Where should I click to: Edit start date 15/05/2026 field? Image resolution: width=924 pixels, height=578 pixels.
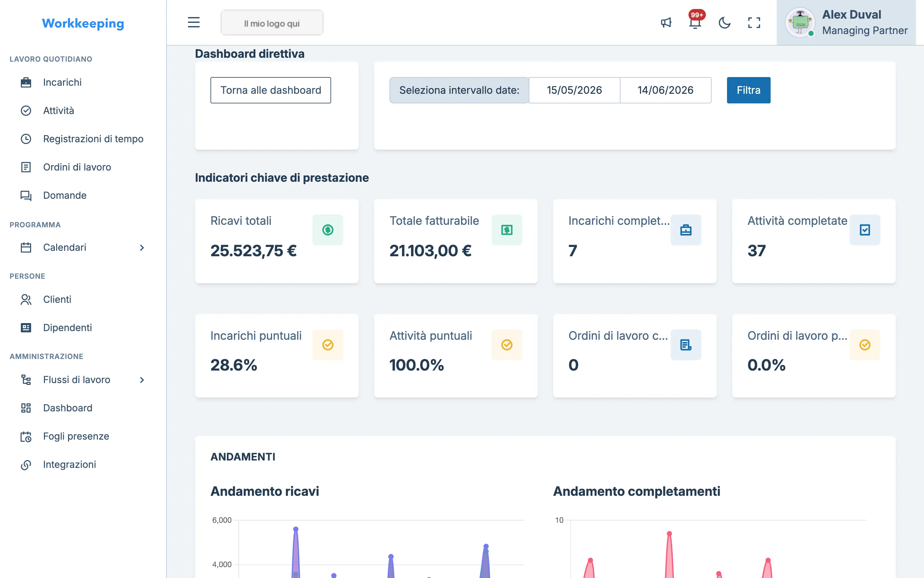tap(574, 90)
